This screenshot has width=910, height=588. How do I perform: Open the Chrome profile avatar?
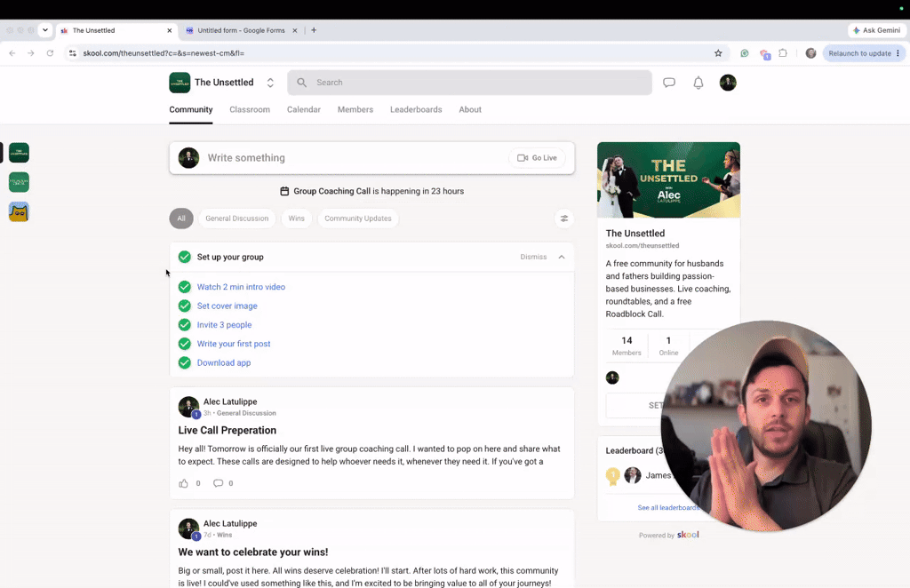pos(810,53)
